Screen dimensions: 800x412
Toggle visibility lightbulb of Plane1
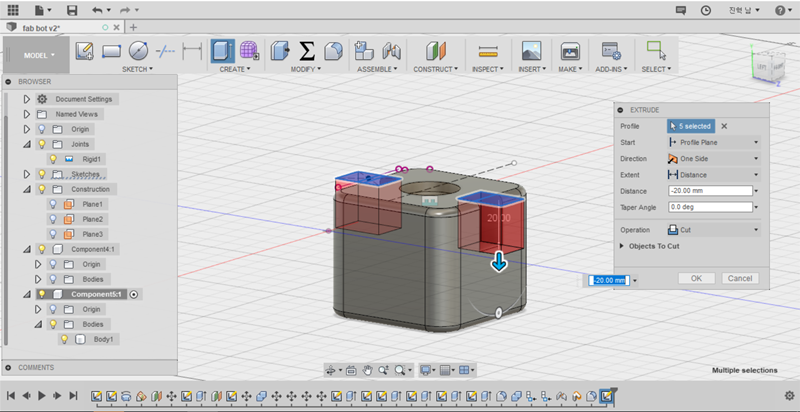52,204
